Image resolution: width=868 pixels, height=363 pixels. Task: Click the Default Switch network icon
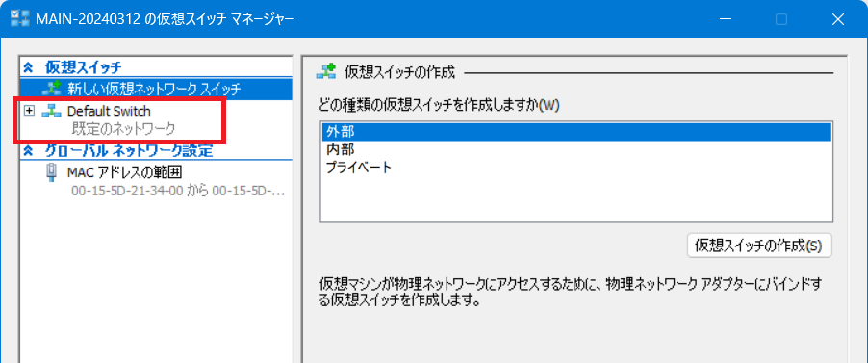coord(52,111)
